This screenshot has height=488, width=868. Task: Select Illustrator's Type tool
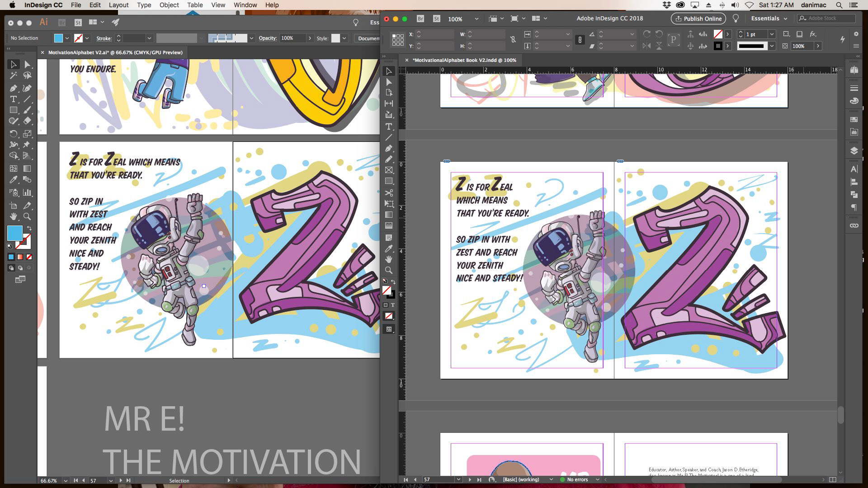click(x=14, y=99)
